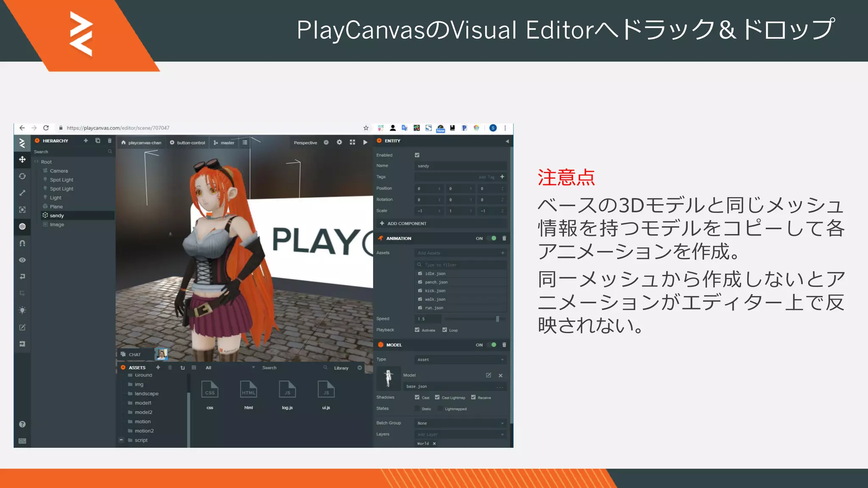The image size is (868, 488).
Task: Click the add entity plus in Hierarchy
Action: click(x=86, y=141)
